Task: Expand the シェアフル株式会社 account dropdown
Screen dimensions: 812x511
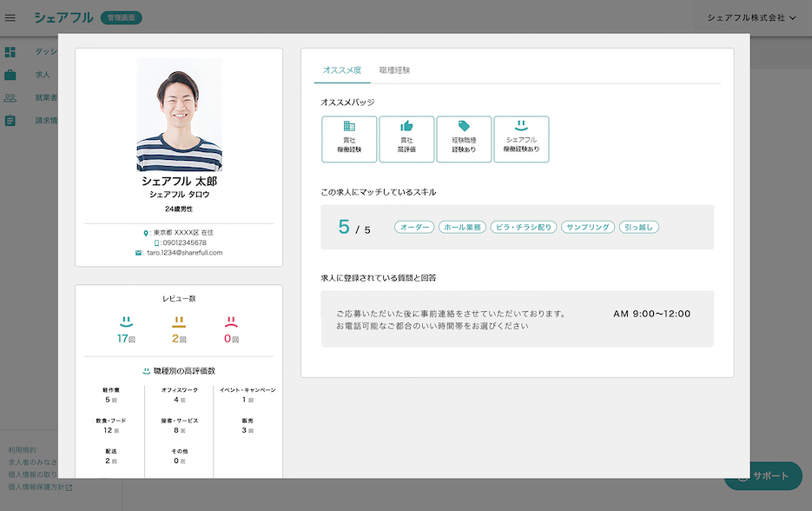Action: point(751,17)
